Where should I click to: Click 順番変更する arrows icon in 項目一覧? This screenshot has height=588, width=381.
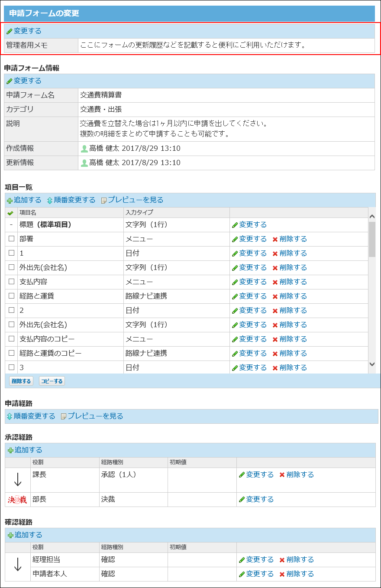click(x=50, y=200)
